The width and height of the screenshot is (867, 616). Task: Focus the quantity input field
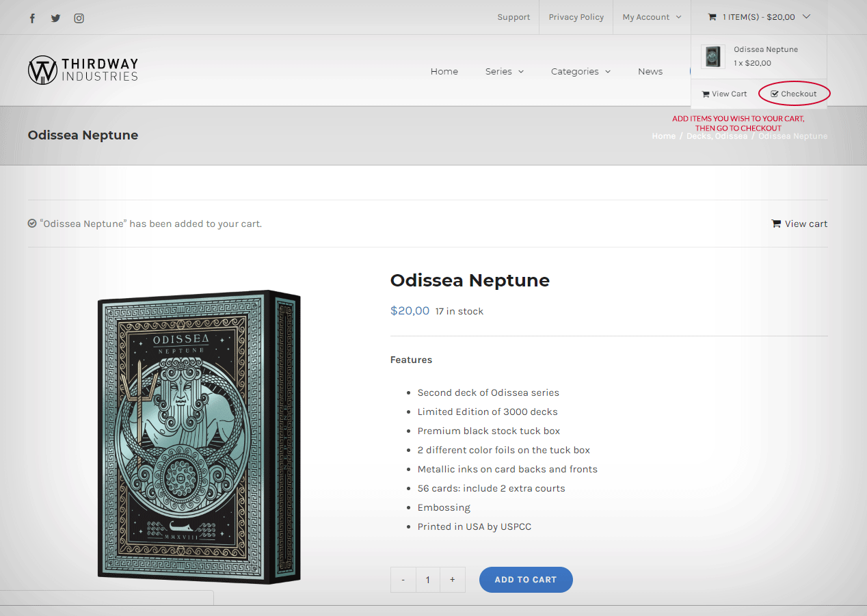tap(428, 580)
